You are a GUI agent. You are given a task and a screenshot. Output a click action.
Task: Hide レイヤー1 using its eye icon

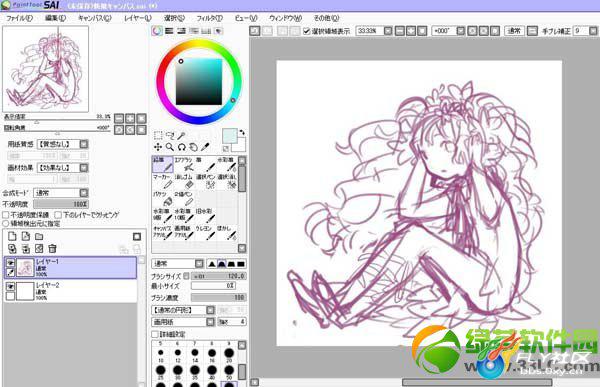point(10,263)
